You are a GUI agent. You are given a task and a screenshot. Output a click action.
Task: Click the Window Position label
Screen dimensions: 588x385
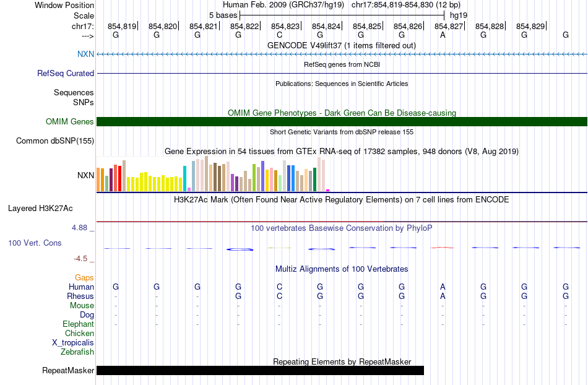coord(64,5)
